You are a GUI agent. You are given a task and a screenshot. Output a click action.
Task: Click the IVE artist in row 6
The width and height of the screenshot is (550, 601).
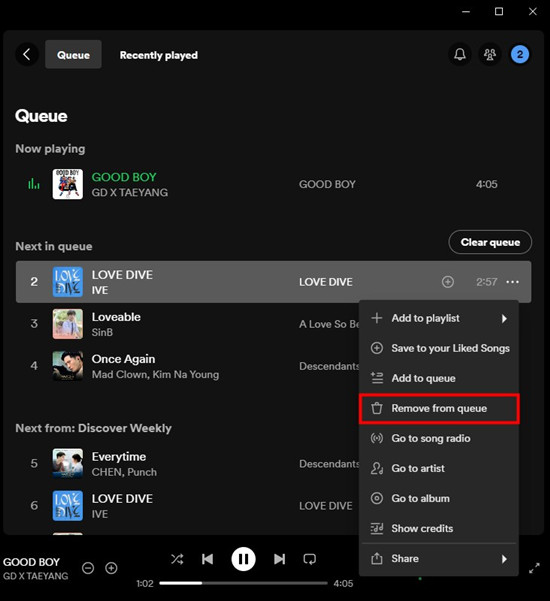point(100,514)
